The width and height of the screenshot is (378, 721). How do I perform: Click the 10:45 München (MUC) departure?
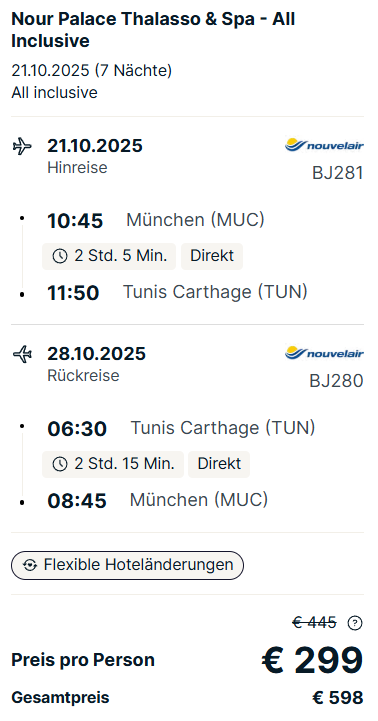click(x=156, y=220)
